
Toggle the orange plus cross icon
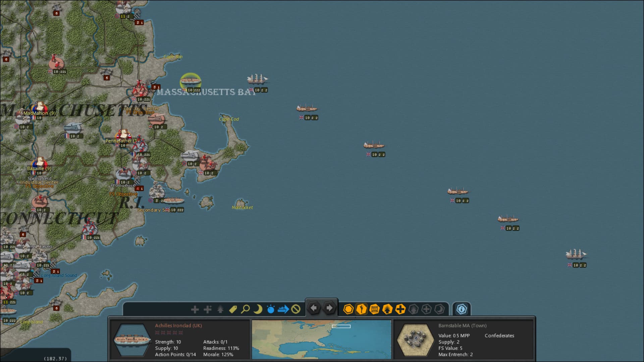pyautogui.click(x=400, y=309)
